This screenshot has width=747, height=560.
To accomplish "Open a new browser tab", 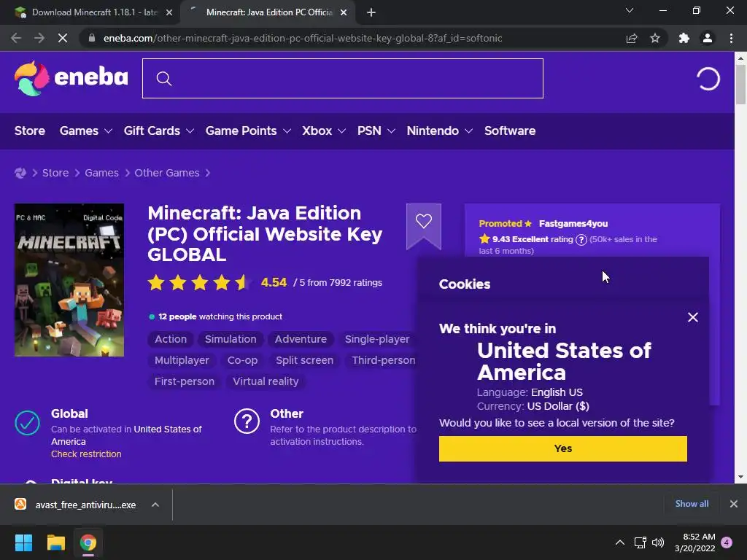I will (x=371, y=12).
